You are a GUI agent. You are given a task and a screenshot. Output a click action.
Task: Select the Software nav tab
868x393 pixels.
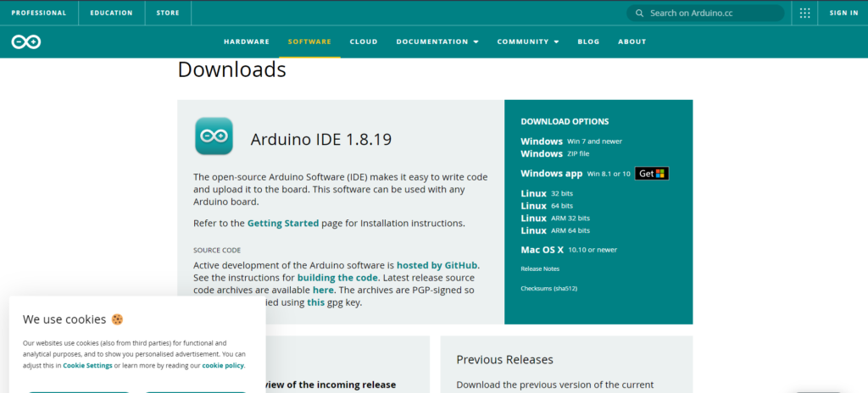(309, 42)
